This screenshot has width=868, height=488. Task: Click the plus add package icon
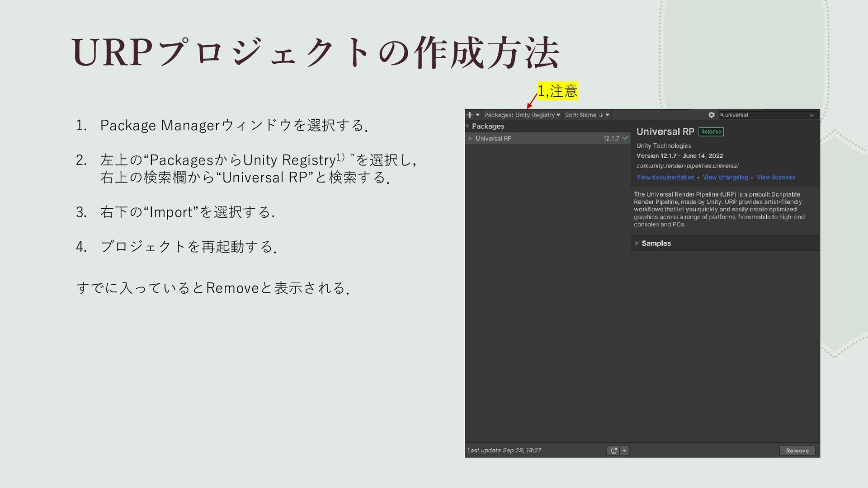(470, 115)
